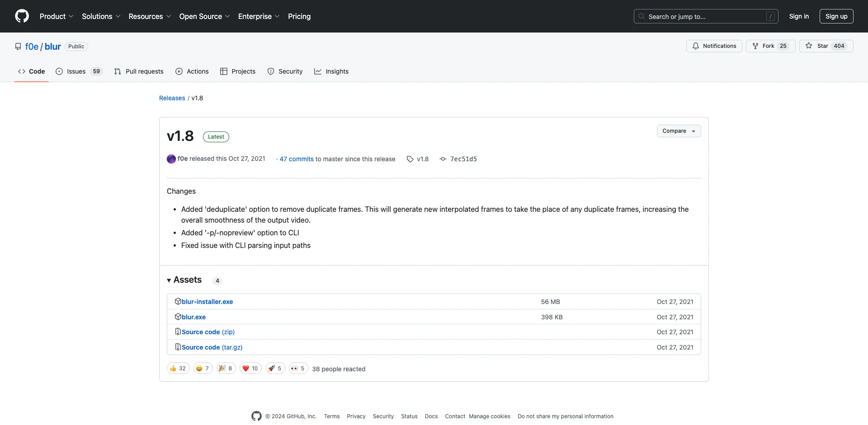868x425 pixels.
Task: Open the blur repository link
Action: 52,47
